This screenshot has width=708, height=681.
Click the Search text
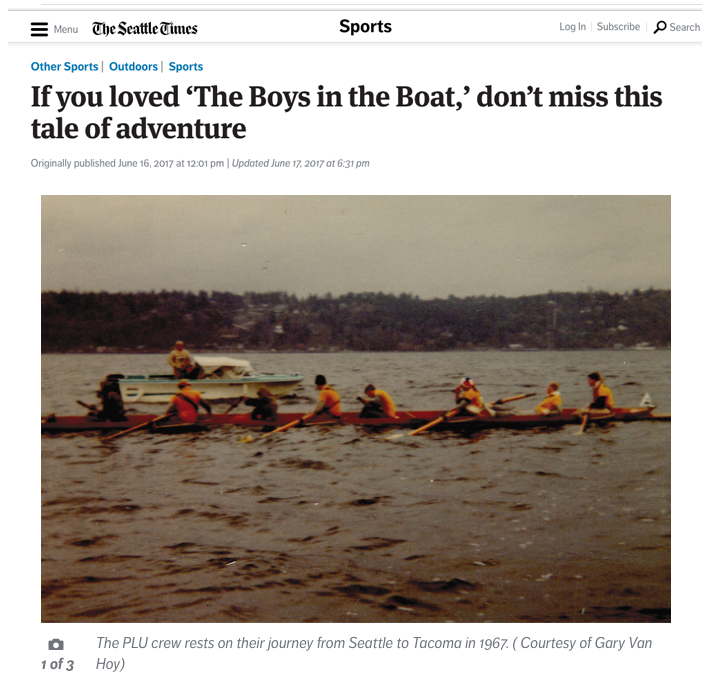[x=685, y=27]
